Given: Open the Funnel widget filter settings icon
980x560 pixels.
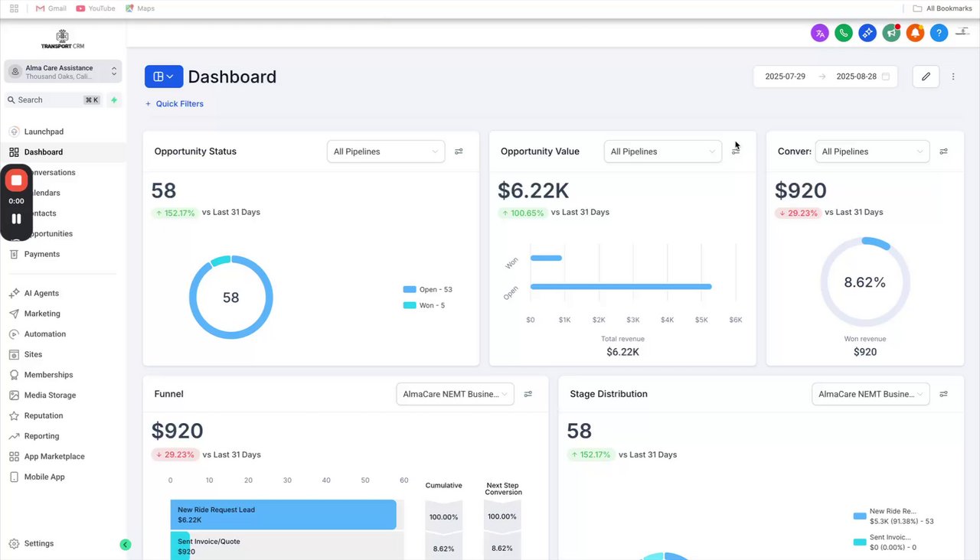Looking at the screenshot, I should click(x=528, y=394).
